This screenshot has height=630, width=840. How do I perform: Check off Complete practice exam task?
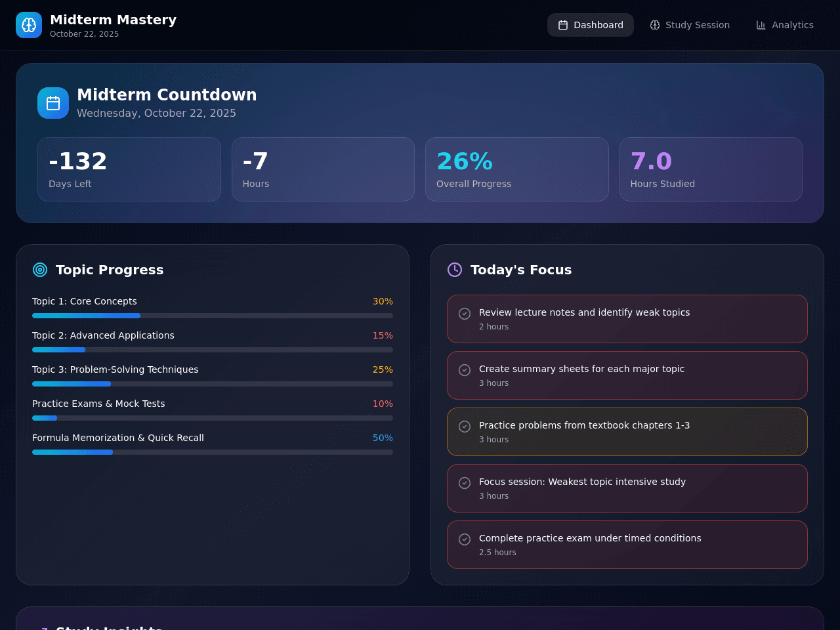[x=465, y=539]
